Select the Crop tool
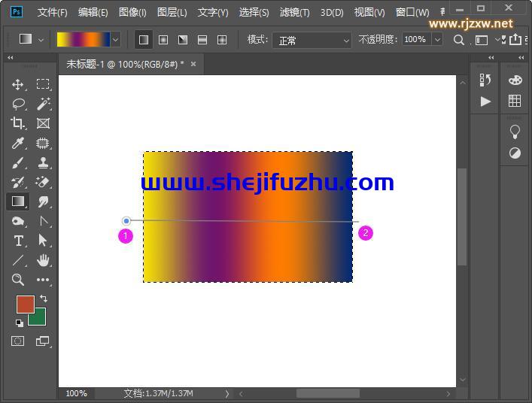Viewport: 532px width, 403px height. 17,123
